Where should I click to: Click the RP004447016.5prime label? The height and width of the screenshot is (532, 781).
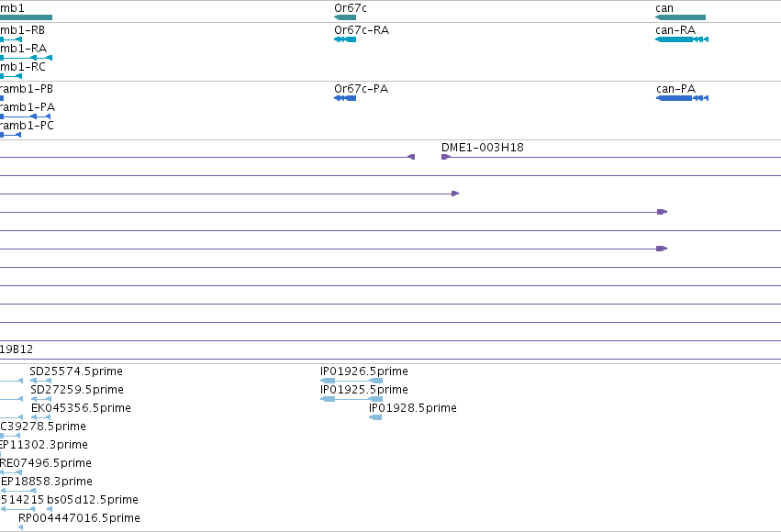pyautogui.click(x=79, y=518)
